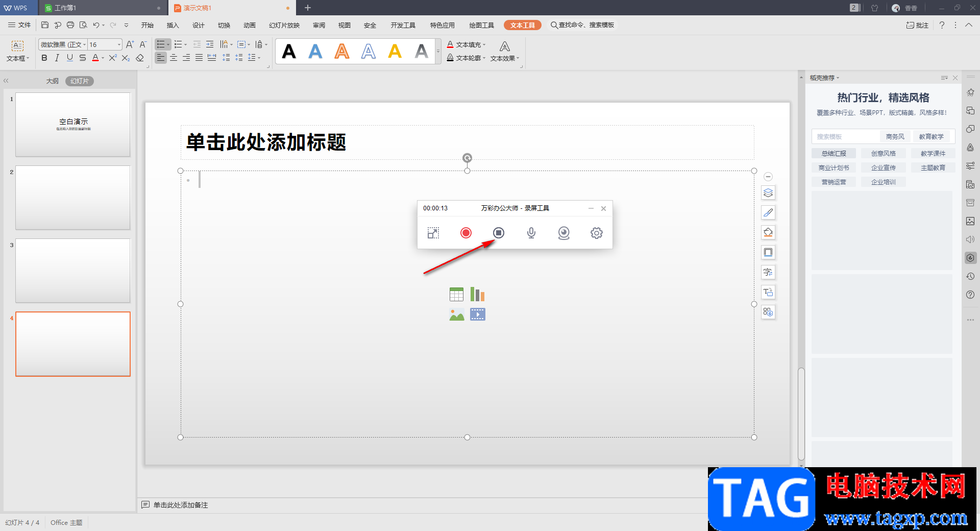Click shape fill icon beside slide

pyautogui.click(x=768, y=233)
